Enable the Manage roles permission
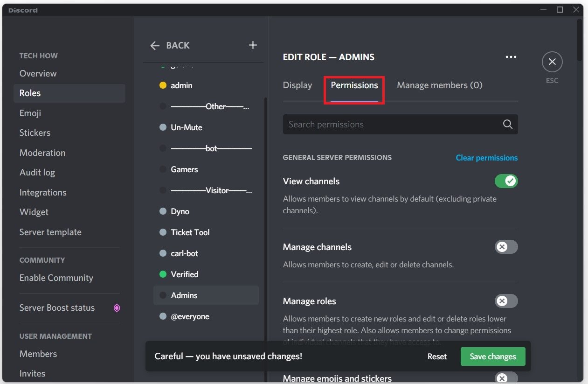 506,301
